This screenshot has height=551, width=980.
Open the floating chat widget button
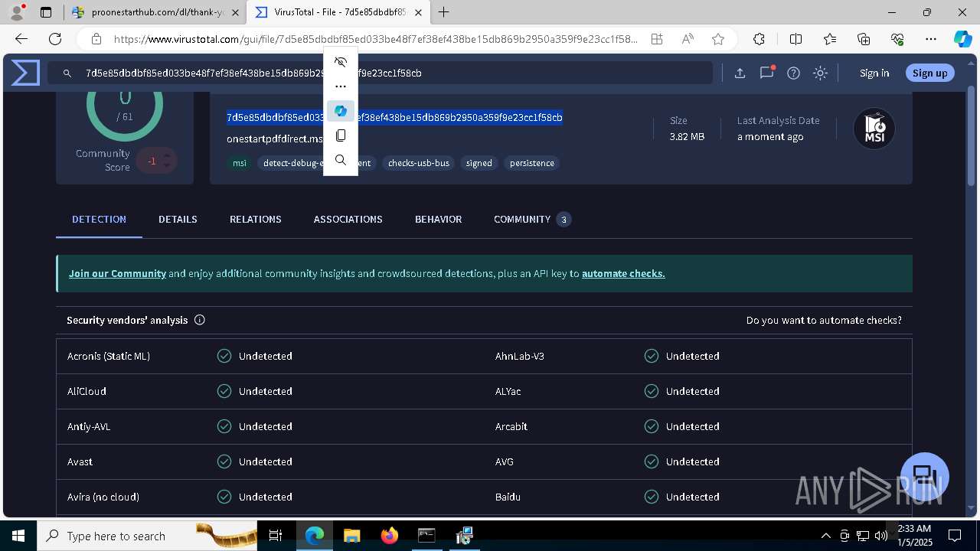[925, 477]
